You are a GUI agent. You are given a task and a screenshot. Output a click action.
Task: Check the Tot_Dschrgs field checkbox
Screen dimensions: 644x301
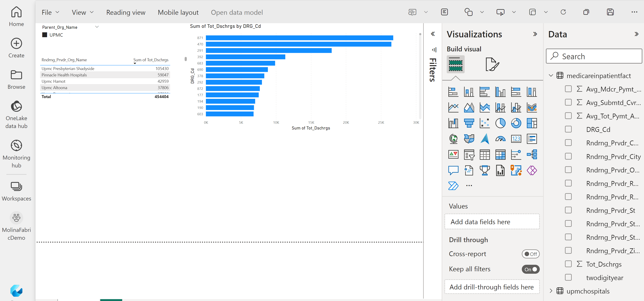click(x=568, y=264)
